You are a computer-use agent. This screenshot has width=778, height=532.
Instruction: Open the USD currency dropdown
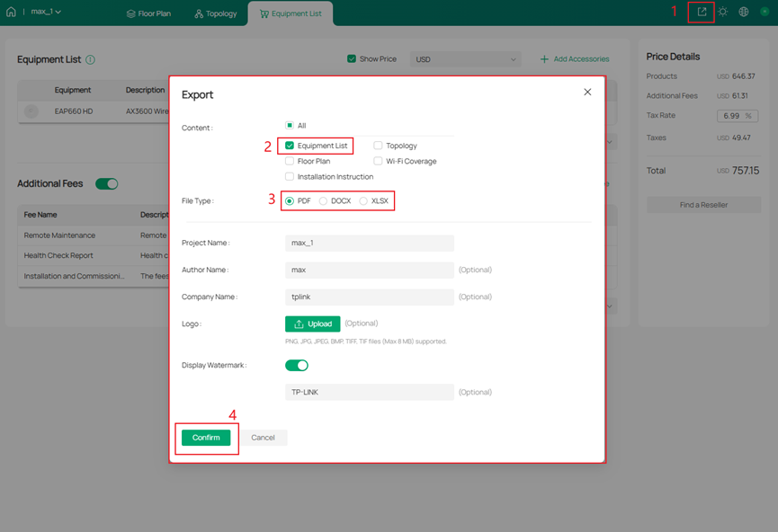pos(466,59)
